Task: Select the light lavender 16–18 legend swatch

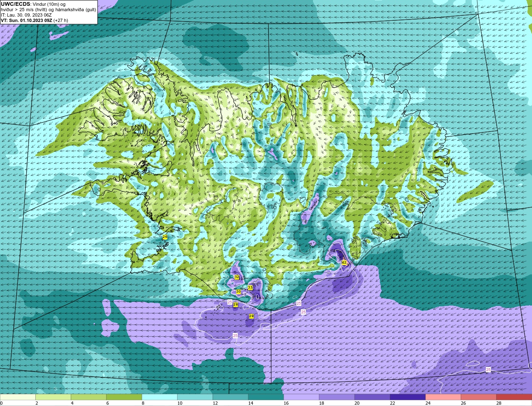Action: click(x=301, y=397)
